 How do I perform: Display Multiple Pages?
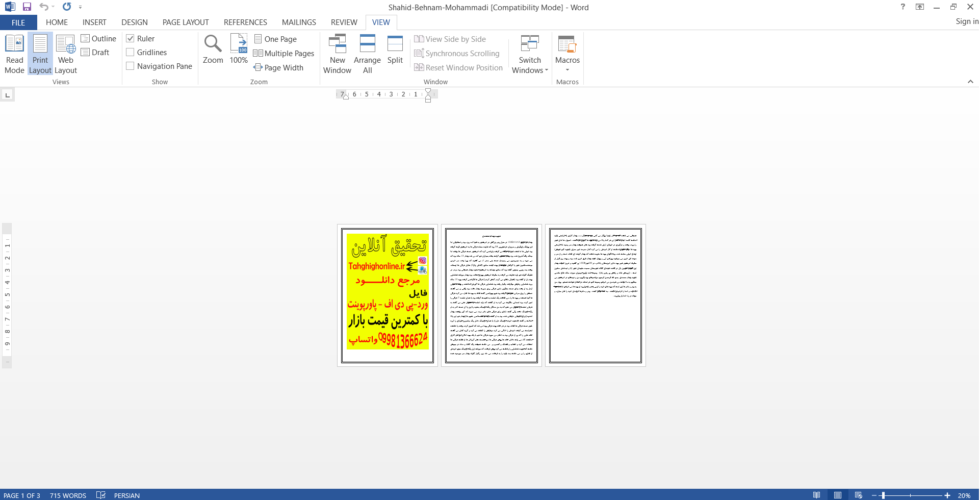284,54
